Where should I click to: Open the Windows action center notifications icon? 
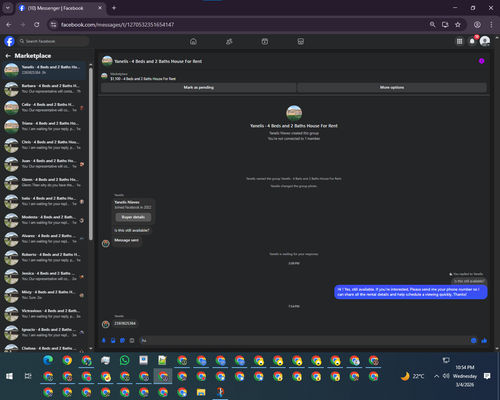coord(487,376)
